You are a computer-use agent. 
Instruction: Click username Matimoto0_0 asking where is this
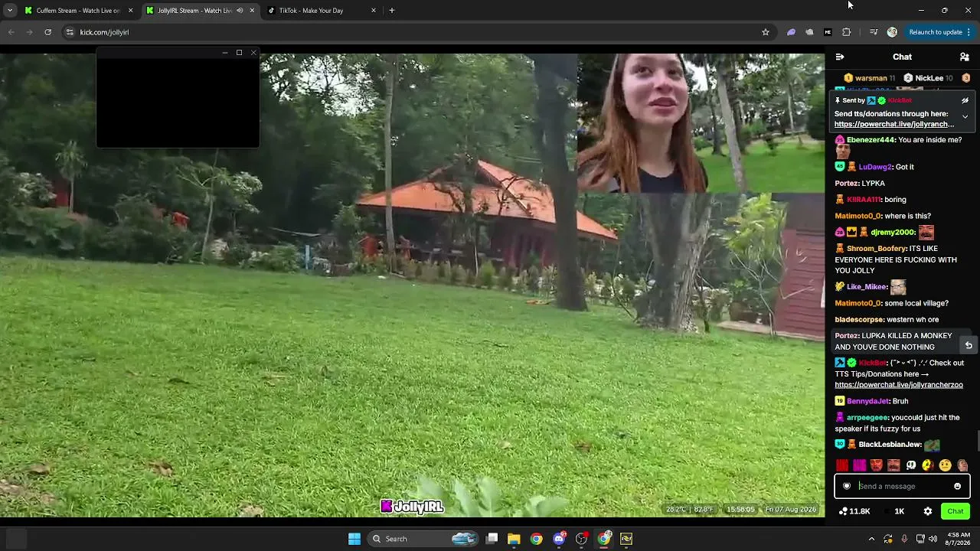pos(857,216)
